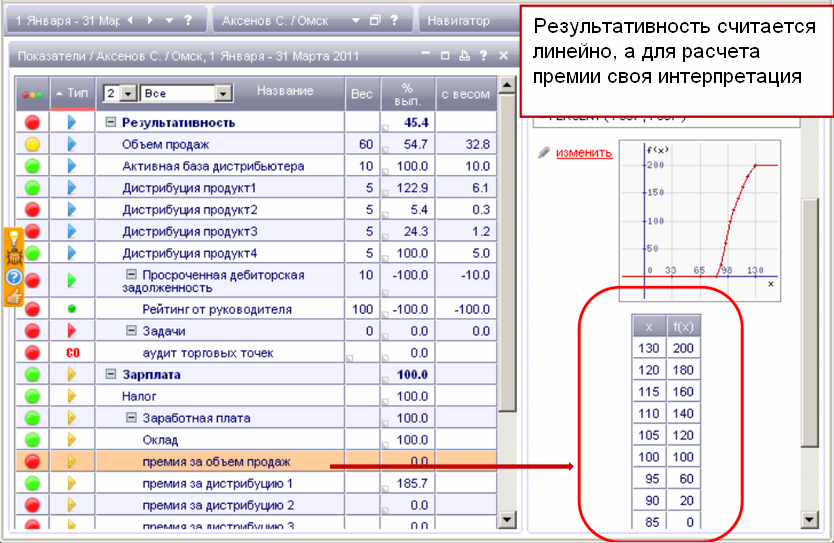
Task: Collapse the Задачи node
Action: click(131, 330)
